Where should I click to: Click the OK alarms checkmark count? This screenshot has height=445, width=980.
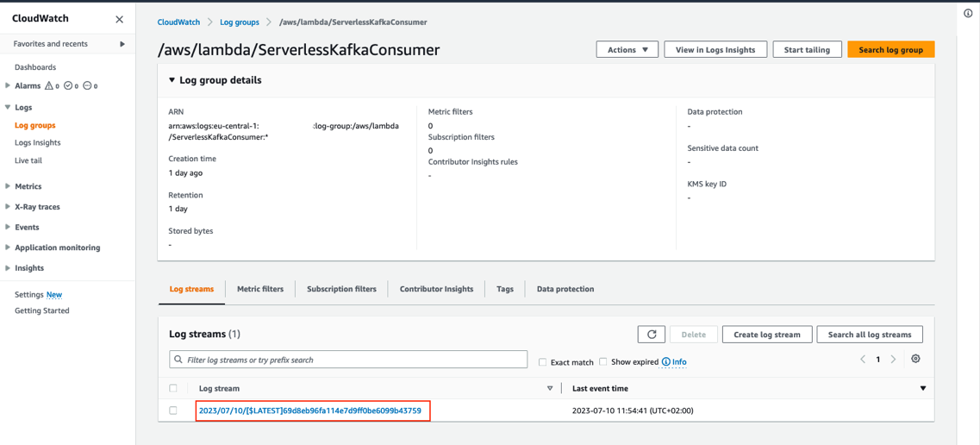tap(71, 85)
